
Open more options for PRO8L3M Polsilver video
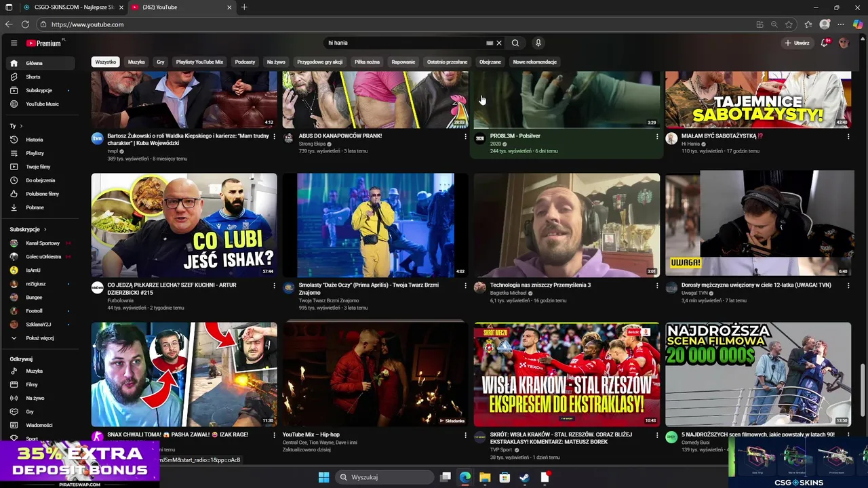coord(657,136)
